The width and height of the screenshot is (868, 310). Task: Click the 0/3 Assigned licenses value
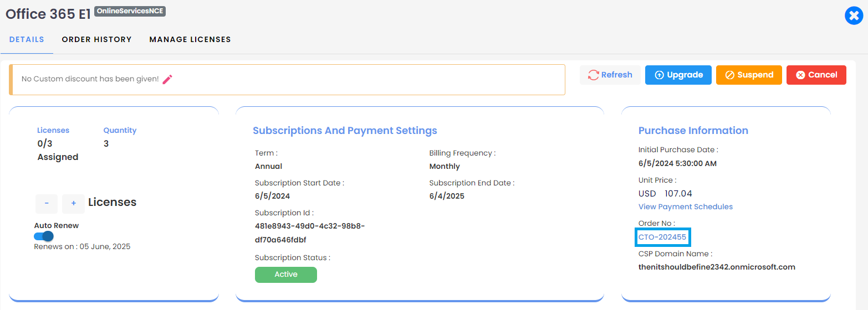[x=58, y=150]
